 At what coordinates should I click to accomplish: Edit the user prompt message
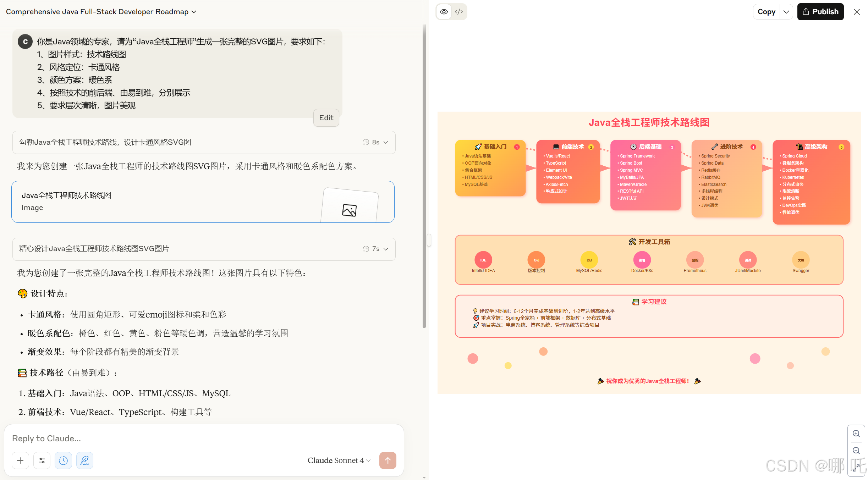[x=326, y=118]
